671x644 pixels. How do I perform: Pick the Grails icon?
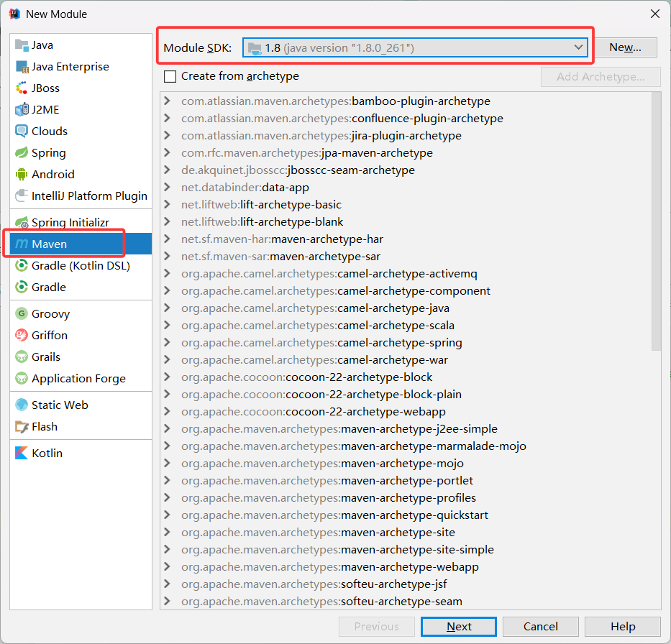pyautogui.click(x=22, y=356)
